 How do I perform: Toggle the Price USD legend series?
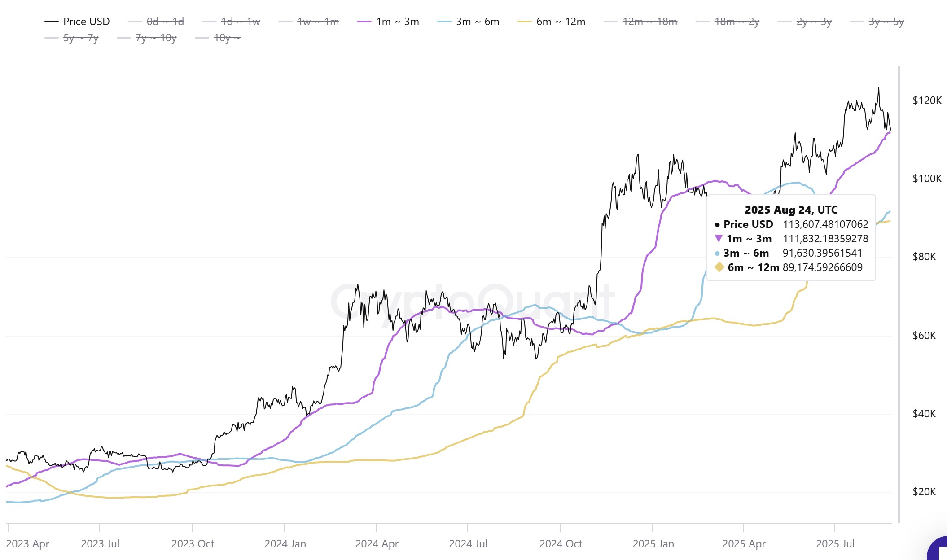77,22
